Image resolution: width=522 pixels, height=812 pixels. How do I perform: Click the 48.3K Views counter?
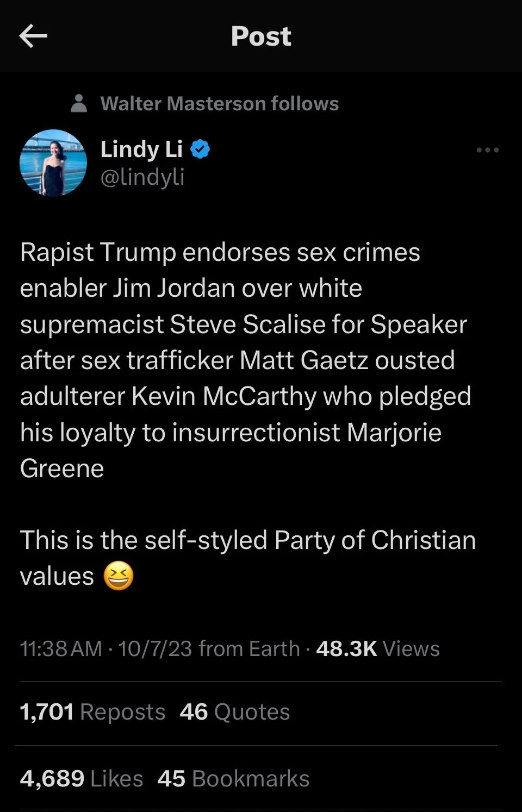pos(377,648)
